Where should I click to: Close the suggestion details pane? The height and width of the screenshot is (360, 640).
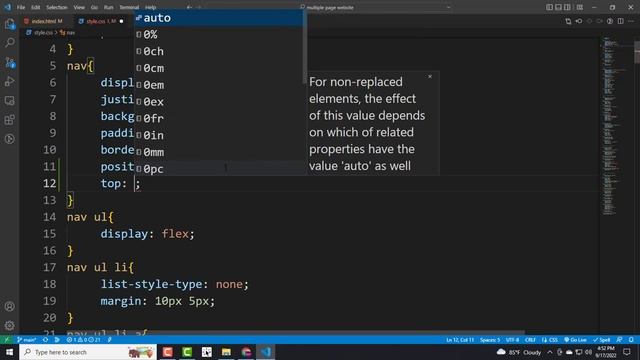(x=430, y=76)
